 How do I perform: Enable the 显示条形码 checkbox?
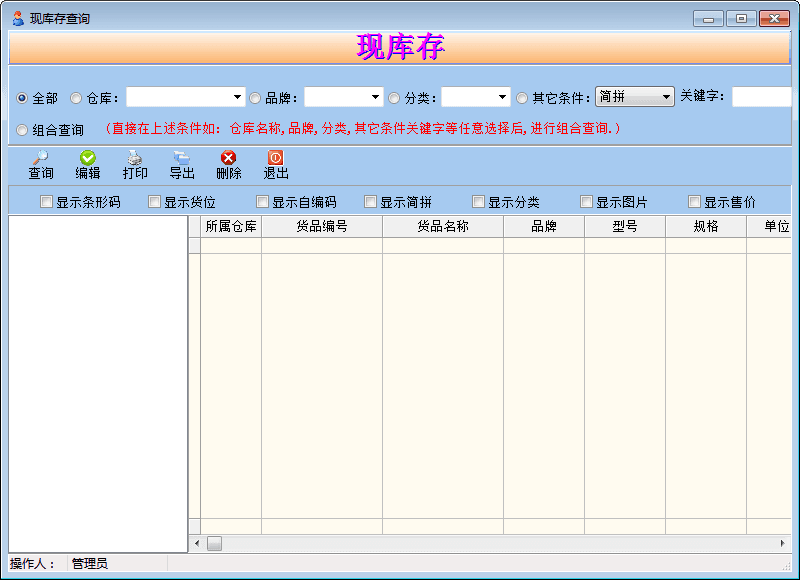coord(47,202)
